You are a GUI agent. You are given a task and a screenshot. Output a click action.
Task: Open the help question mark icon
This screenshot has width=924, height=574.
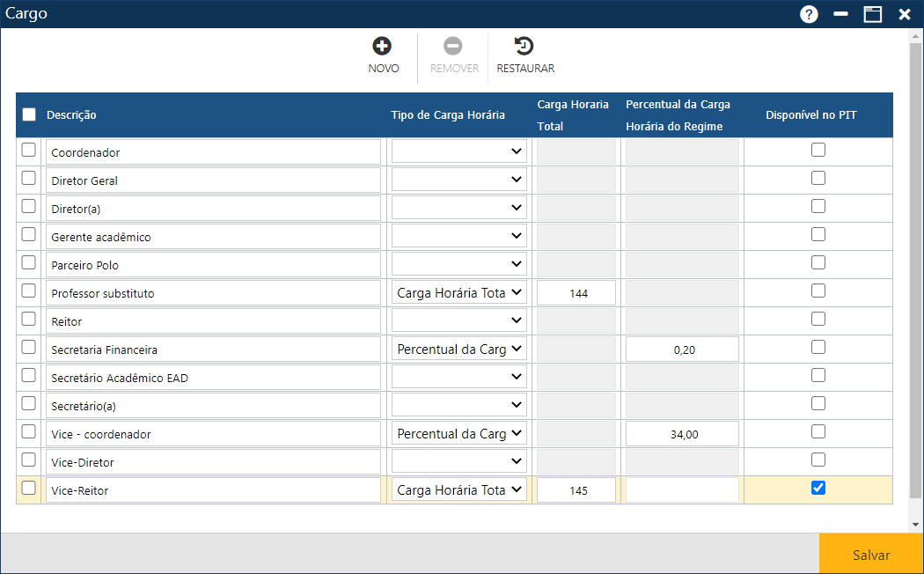click(x=809, y=14)
